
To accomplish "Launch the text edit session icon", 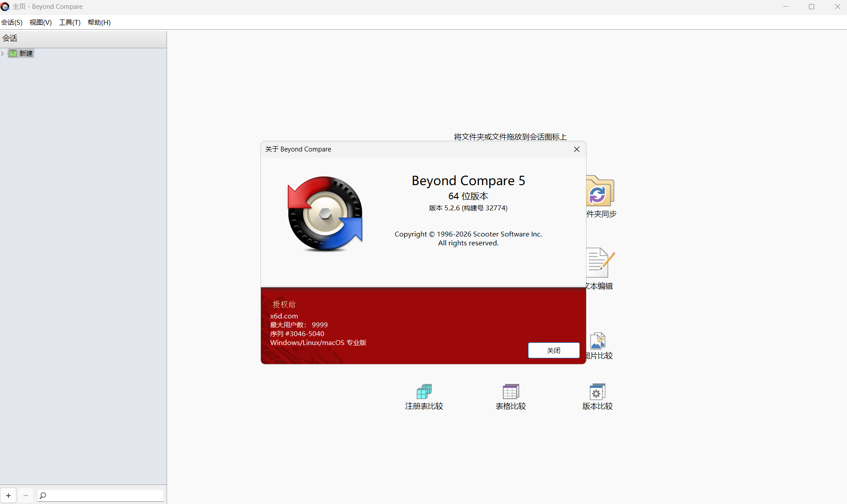I will tap(600, 263).
